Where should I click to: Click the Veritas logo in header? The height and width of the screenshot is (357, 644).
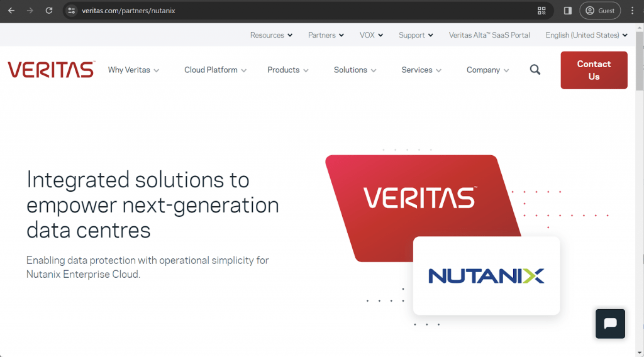point(52,70)
